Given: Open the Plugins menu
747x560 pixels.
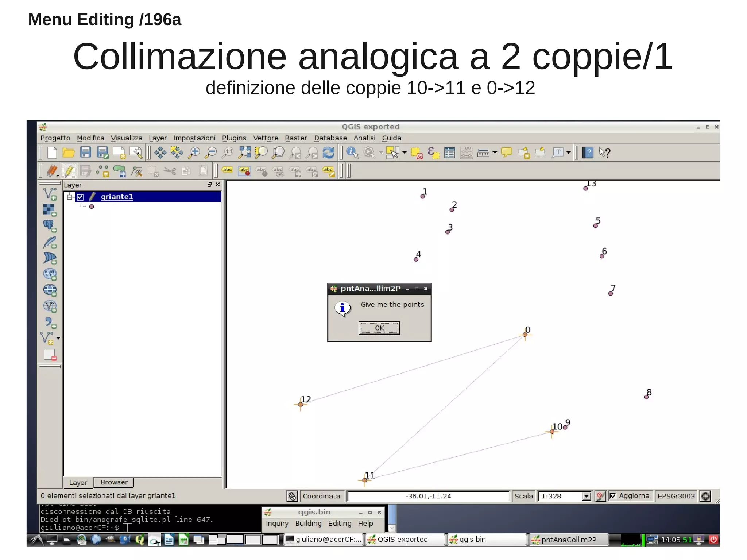Looking at the screenshot, I should pyautogui.click(x=234, y=138).
